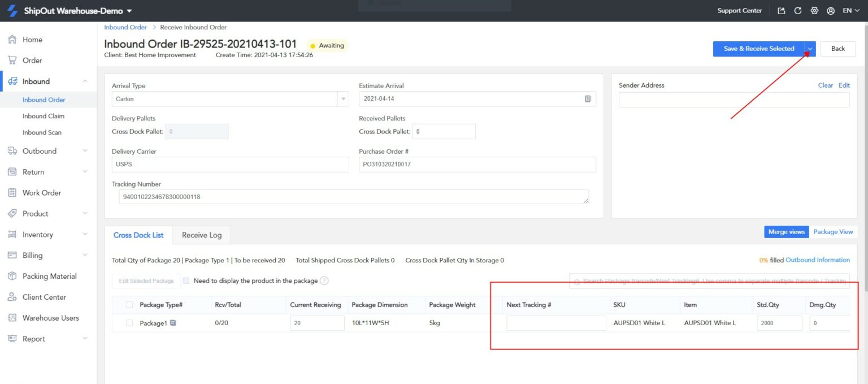868x384 pixels.
Task: Open the Arrival Type dropdown showing Carton
Action: point(343,98)
